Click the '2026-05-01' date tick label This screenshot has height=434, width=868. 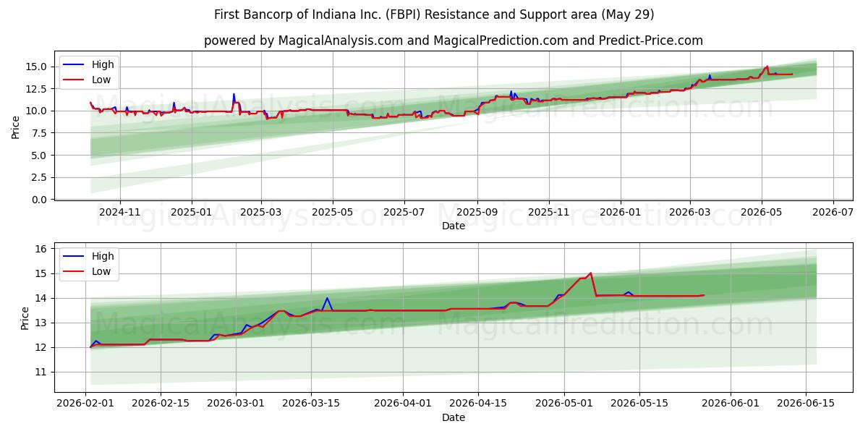click(x=563, y=404)
